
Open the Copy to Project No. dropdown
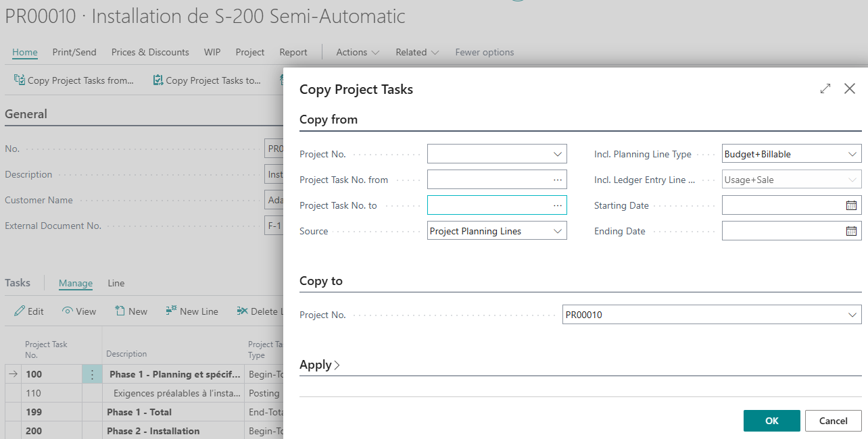(852, 315)
